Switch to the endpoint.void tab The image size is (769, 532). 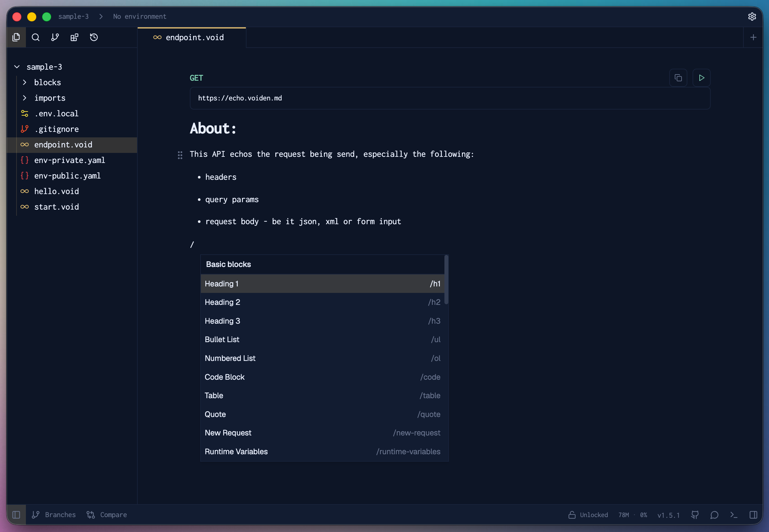pyautogui.click(x=192, y=37)
